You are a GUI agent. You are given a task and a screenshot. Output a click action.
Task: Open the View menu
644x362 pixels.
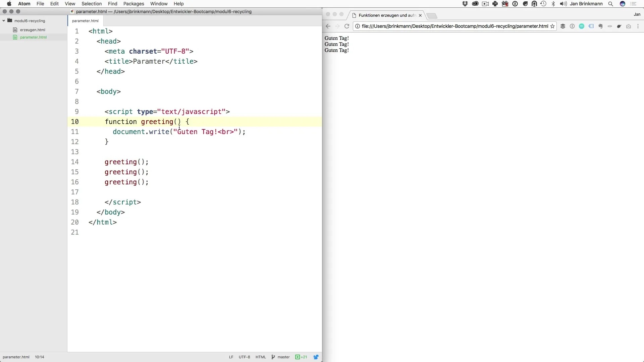point(70,4)
